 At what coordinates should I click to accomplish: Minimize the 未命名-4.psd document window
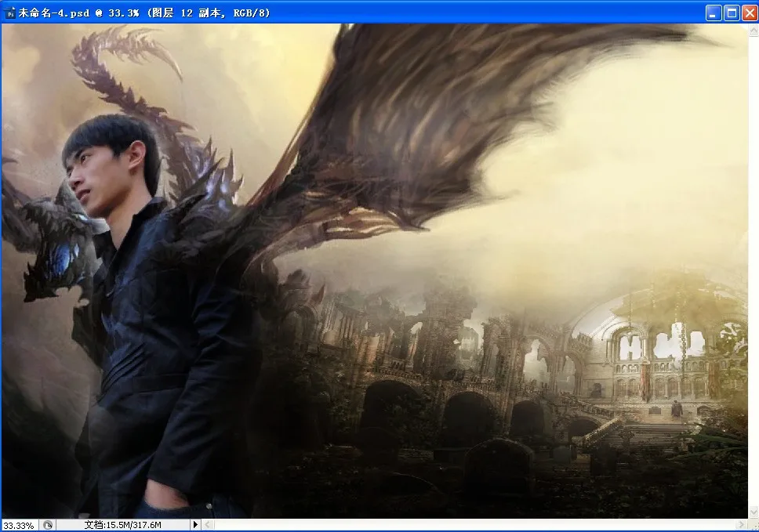(714, 12)
